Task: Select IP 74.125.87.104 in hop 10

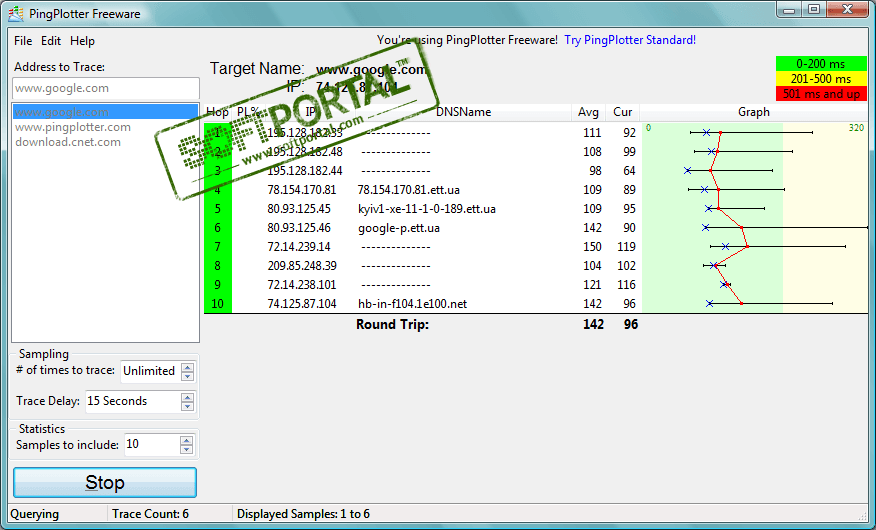Action: coord(302,304)
